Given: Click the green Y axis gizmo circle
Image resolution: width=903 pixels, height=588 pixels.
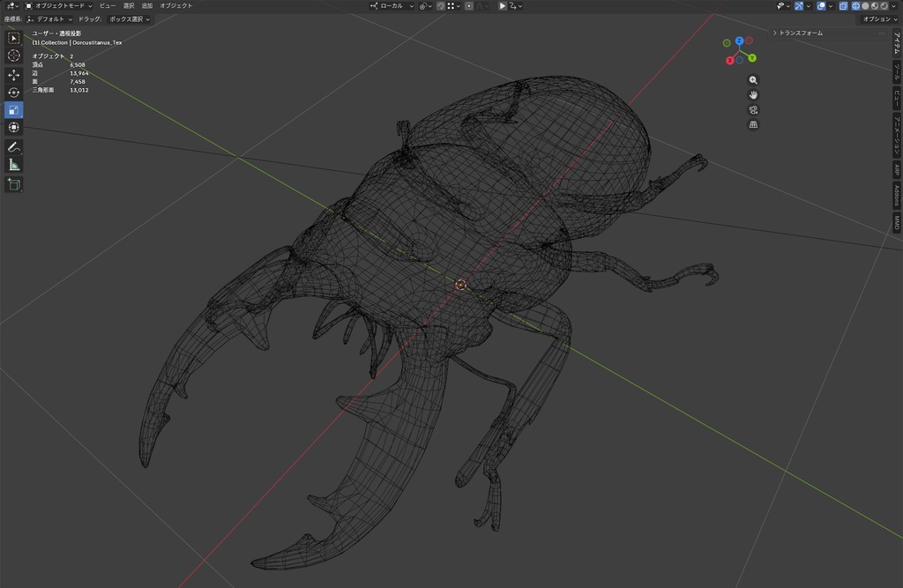Looking at the screenshot, I should pos(752,58).
